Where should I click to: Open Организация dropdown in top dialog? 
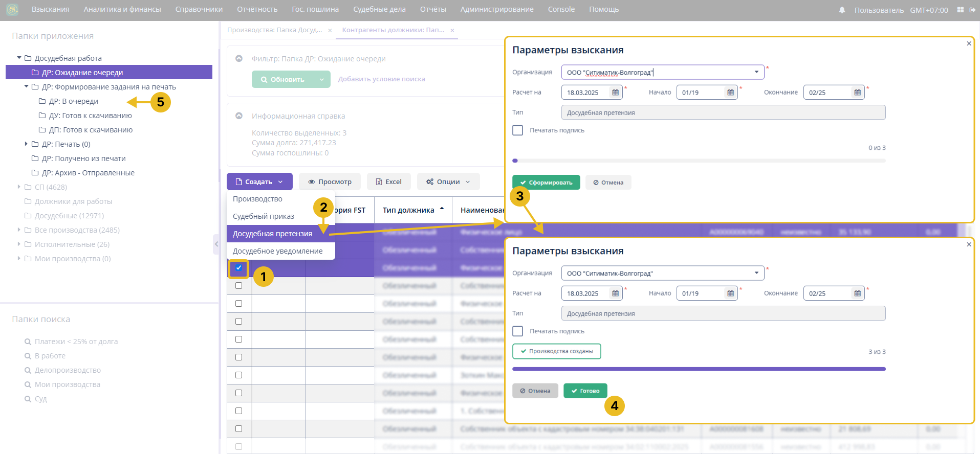(x=756, y=72)
